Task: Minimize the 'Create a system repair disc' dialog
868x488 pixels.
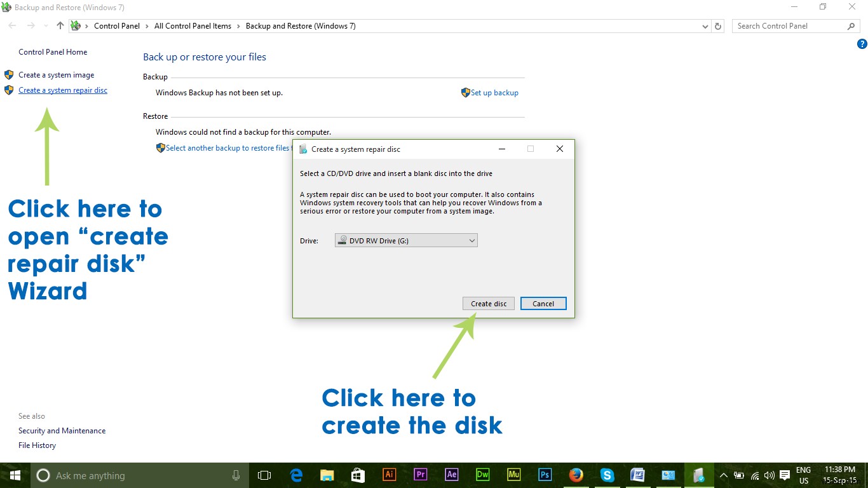Action: tap(502, 149)
